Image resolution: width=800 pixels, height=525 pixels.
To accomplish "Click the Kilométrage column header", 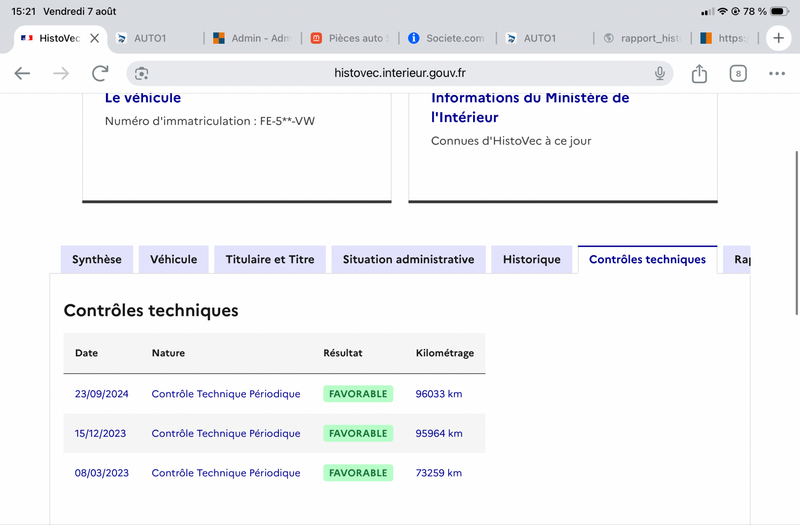I will [x=445, y=353].
